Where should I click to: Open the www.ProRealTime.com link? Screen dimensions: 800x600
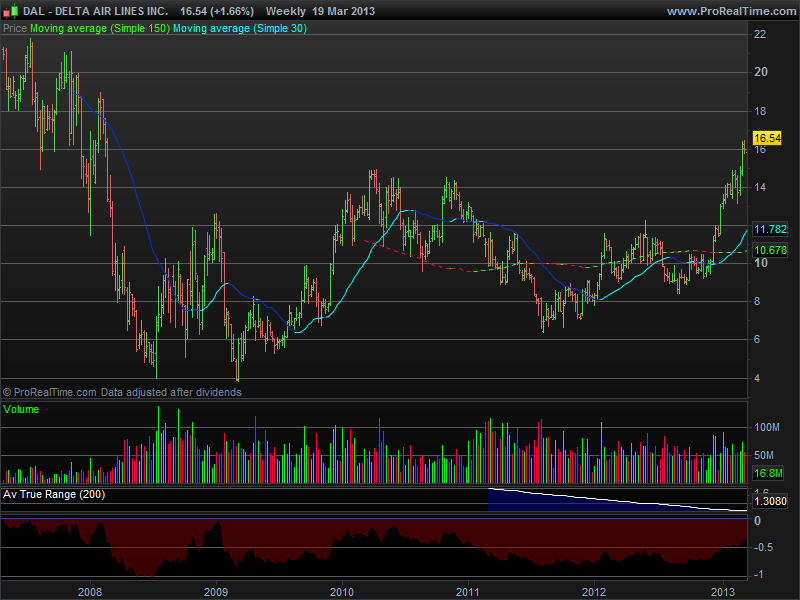click(x=730, y=11)
